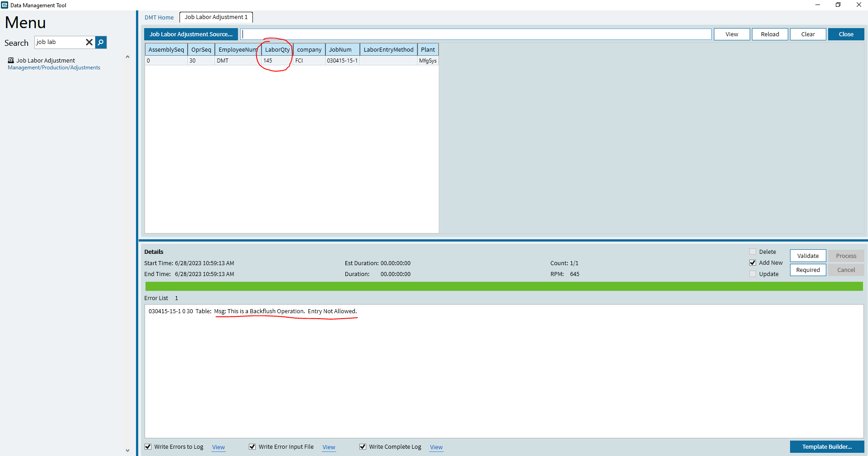The image size is (868, 456).
Task: Toggle the Write Complete Log checkbox
Action: tap(363, 446)
